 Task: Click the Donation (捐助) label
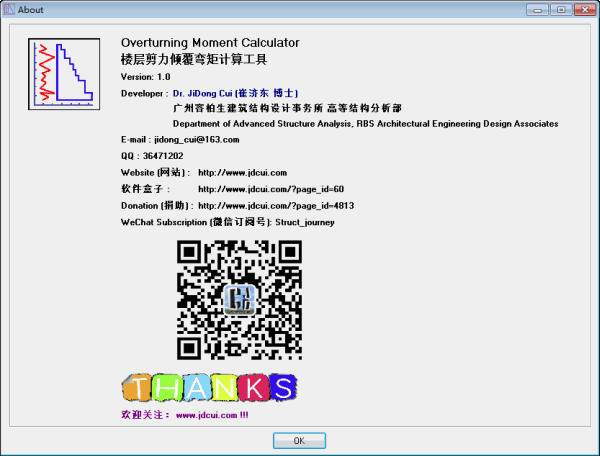coord(157,205)
